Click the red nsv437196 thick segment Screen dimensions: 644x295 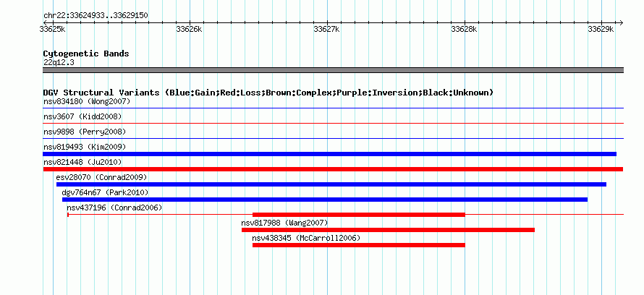(359, 215)
